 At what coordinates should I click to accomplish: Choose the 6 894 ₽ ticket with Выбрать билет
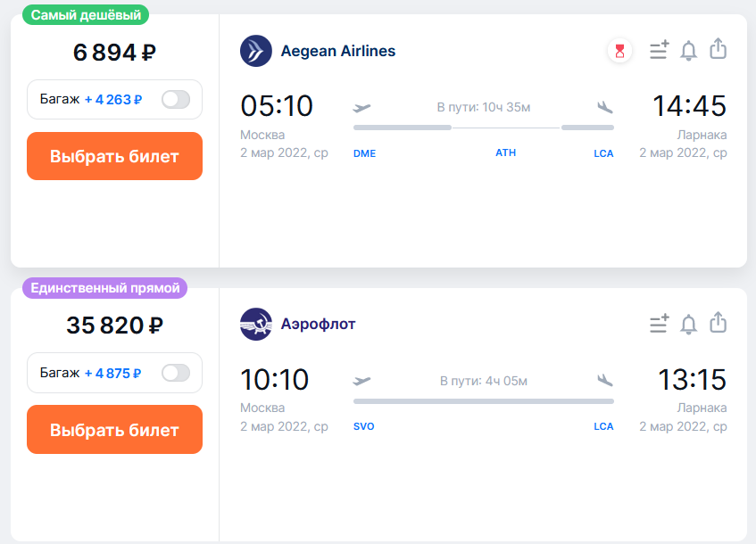[115, 156]
